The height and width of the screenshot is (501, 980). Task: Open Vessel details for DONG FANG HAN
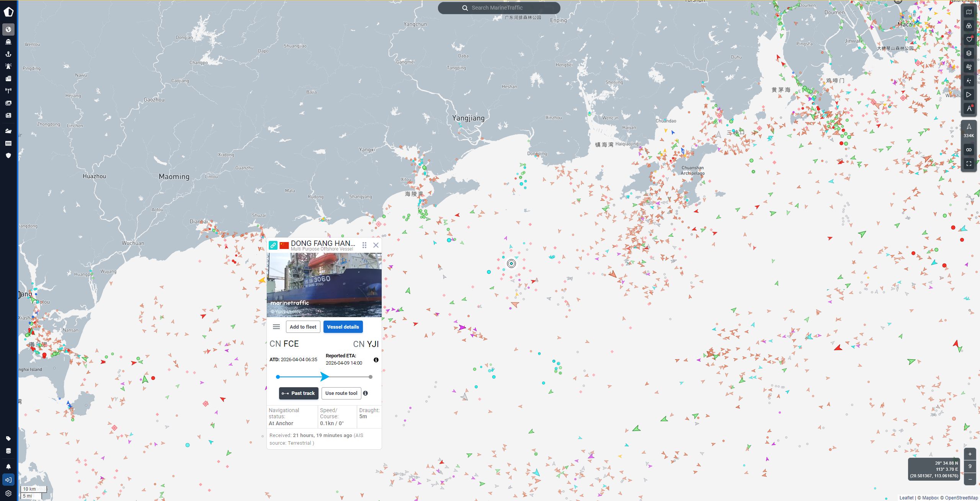[343, 327]
